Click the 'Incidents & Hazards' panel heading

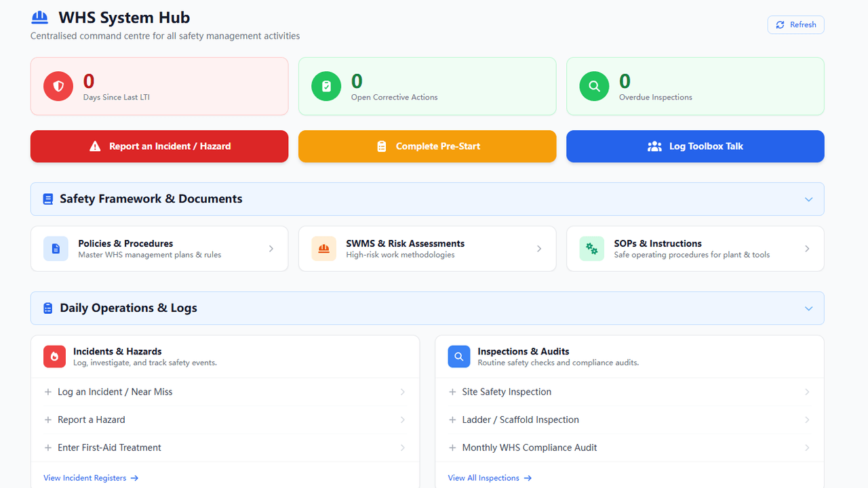117,351
